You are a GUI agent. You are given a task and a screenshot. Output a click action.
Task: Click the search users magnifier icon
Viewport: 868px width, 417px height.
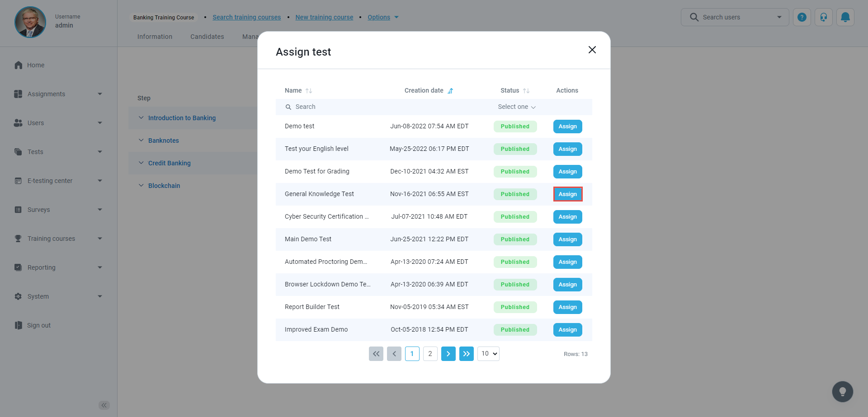tap(694, 17)
